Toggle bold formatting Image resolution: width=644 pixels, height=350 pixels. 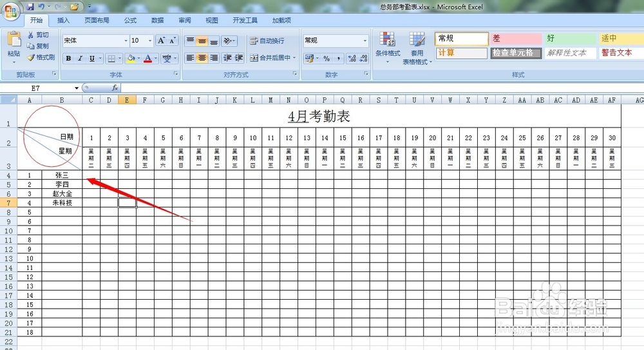click(x=69, y=59)
